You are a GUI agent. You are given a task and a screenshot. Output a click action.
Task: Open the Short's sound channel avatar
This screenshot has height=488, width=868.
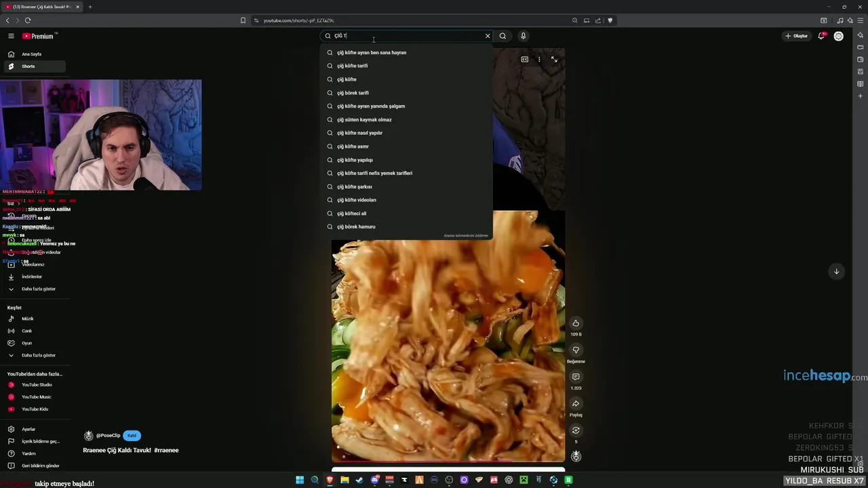576,456
